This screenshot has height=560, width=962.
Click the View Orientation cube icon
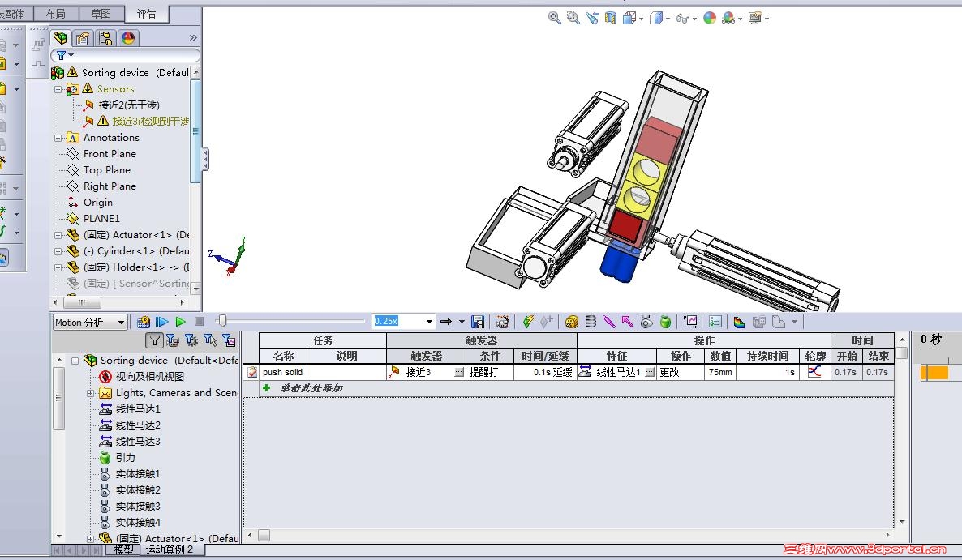[x=629, y=19]
